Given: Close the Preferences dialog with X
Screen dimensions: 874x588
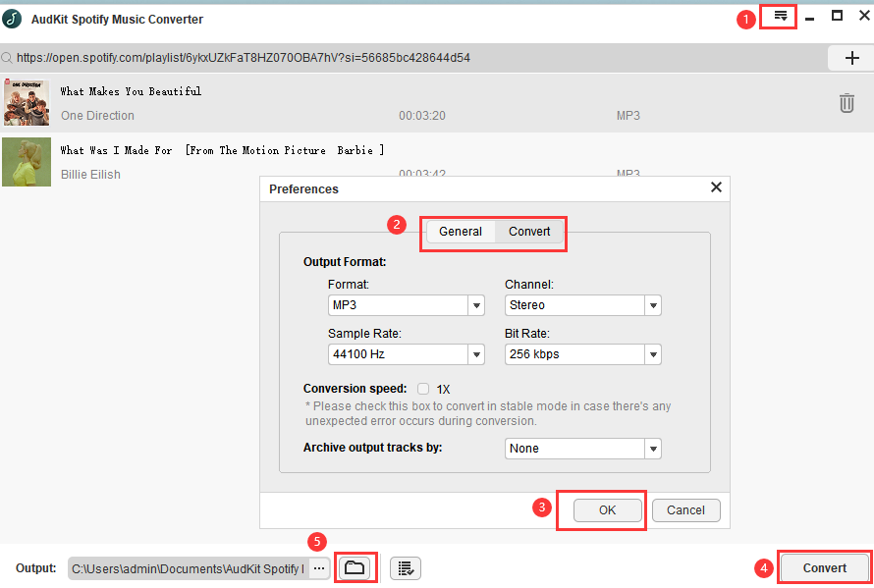Looking at the screenshot, I should pyautogui.click(x=716, y=187).
